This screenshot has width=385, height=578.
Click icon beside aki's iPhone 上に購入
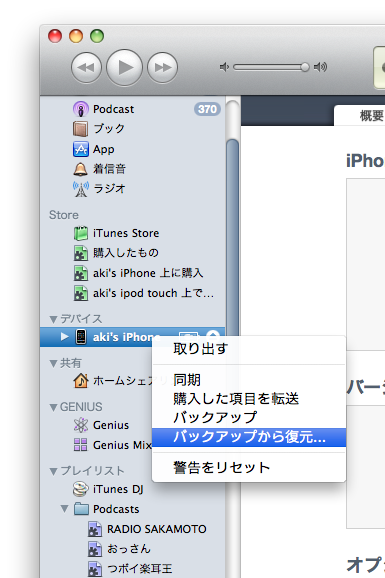(x=81, y=273)
